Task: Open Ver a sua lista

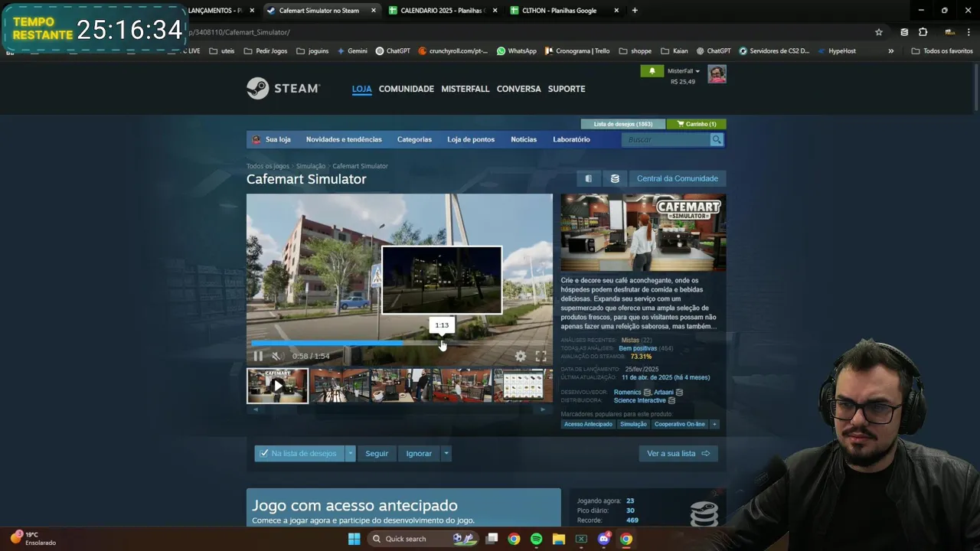Action: pos(678,453)
